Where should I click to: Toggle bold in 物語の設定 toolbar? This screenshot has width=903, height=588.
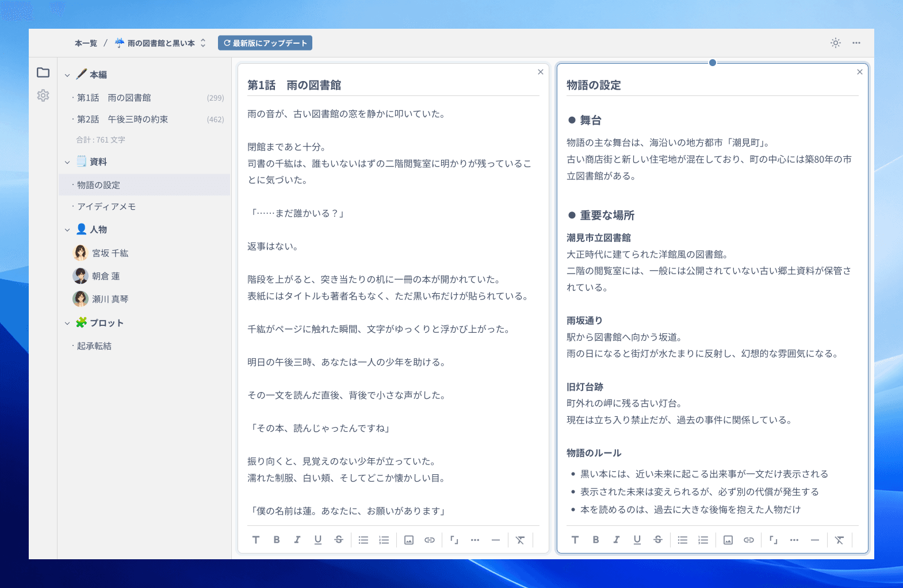tap(596, 540)
